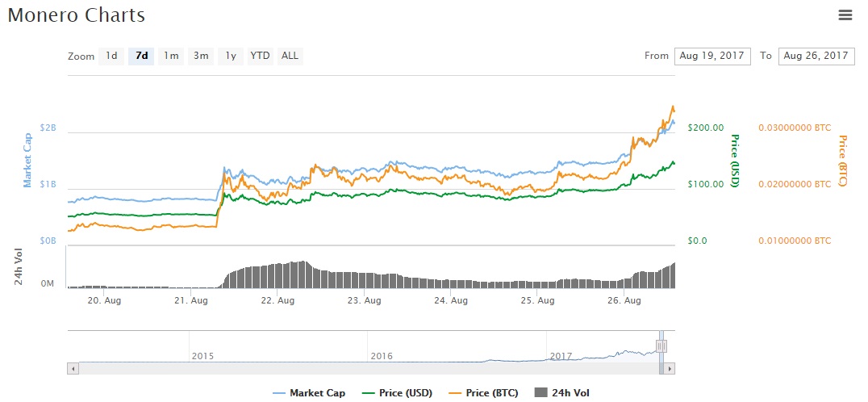
Task: Choose the 3m zoom range
Action: point(201,56)
